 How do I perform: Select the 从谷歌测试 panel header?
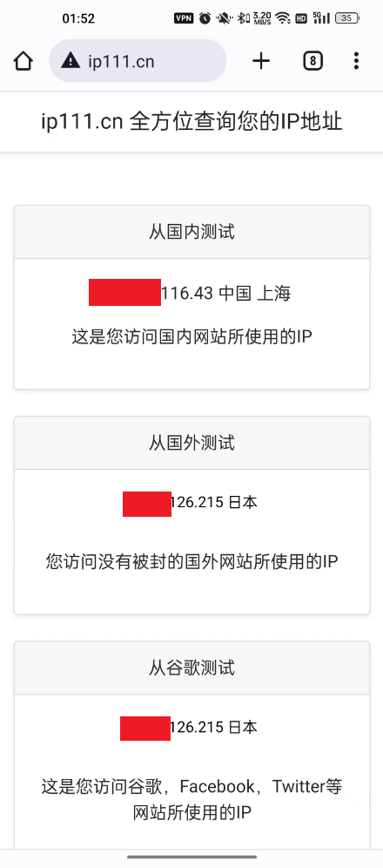click(x=191, y=668)
